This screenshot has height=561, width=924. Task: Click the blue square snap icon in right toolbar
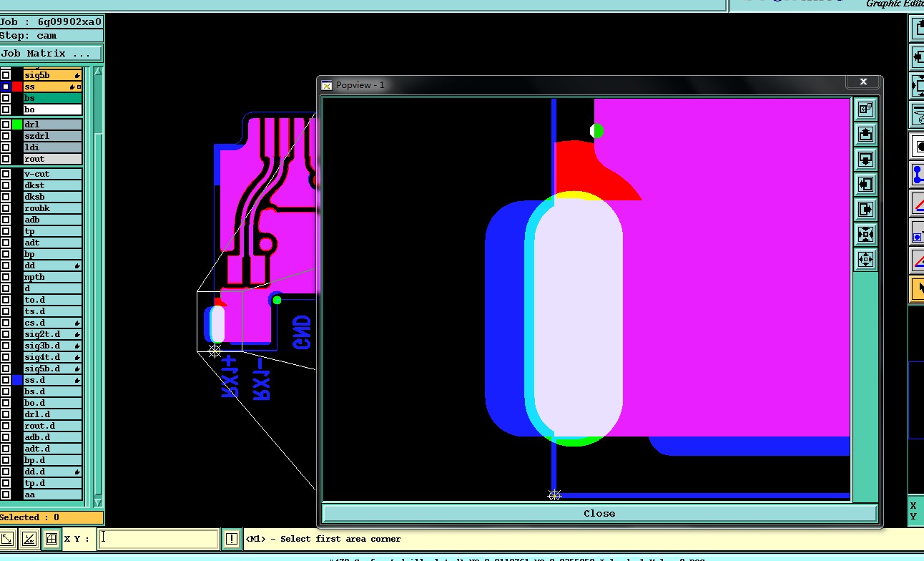pos(918,233)
